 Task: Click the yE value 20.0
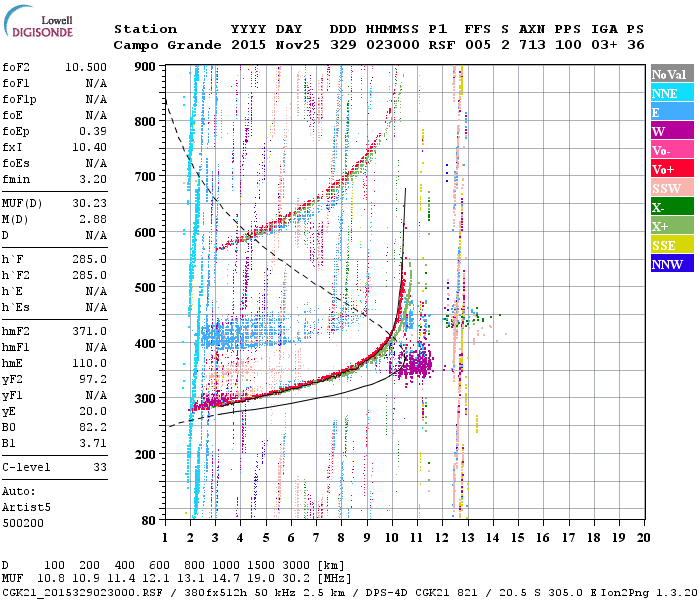coord(93,412)
